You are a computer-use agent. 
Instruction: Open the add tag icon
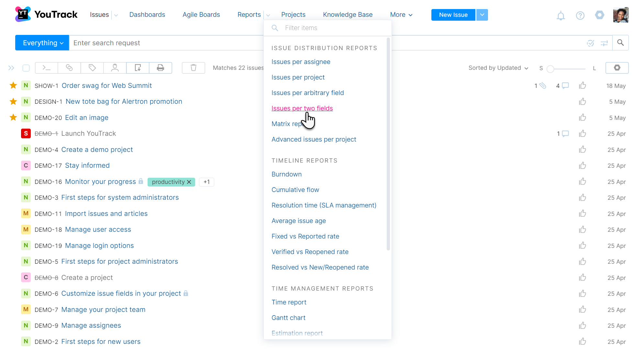(92, 68)
